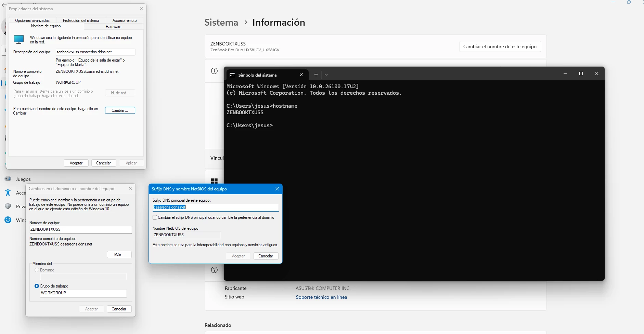
Task: Click Aplicar in Propiedades del sistema
Action: [x=131, y=163]
